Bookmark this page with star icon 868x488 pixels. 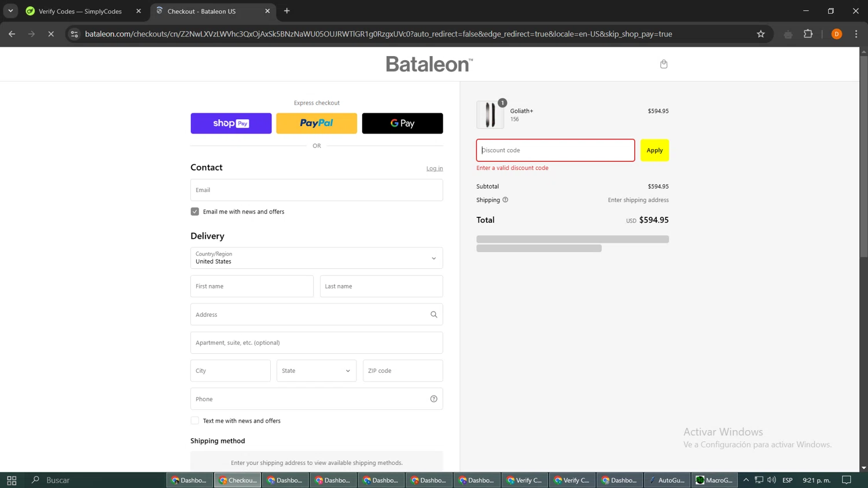tap(761, 34)
